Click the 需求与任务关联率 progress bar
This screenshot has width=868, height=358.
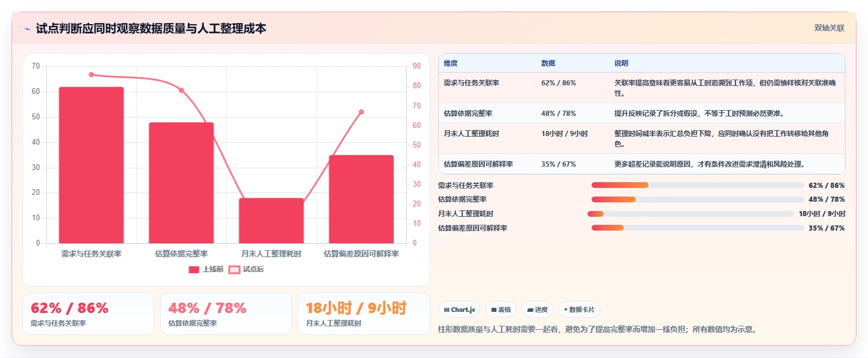tap(698, 185)
